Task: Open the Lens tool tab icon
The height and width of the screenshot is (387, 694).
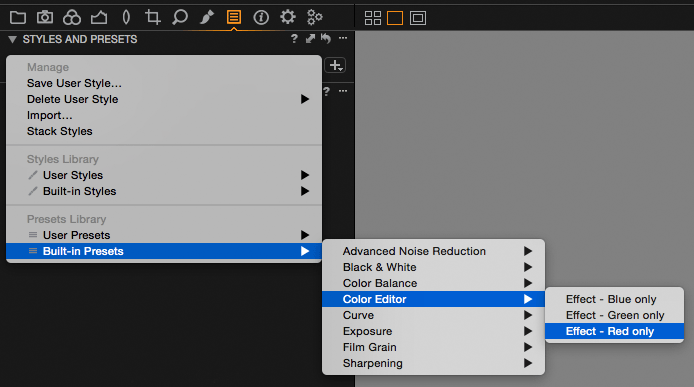Action: click(126, 17)
